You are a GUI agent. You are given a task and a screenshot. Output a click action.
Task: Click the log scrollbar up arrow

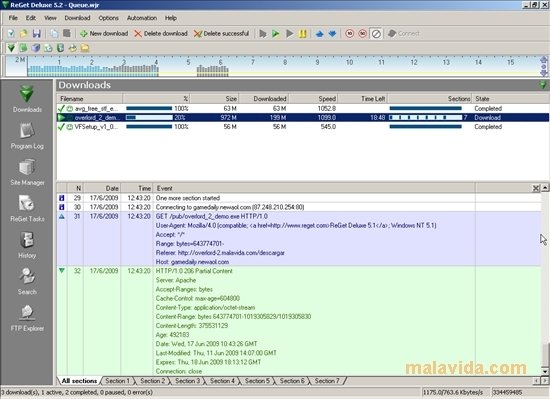click(x=545, y=188)
